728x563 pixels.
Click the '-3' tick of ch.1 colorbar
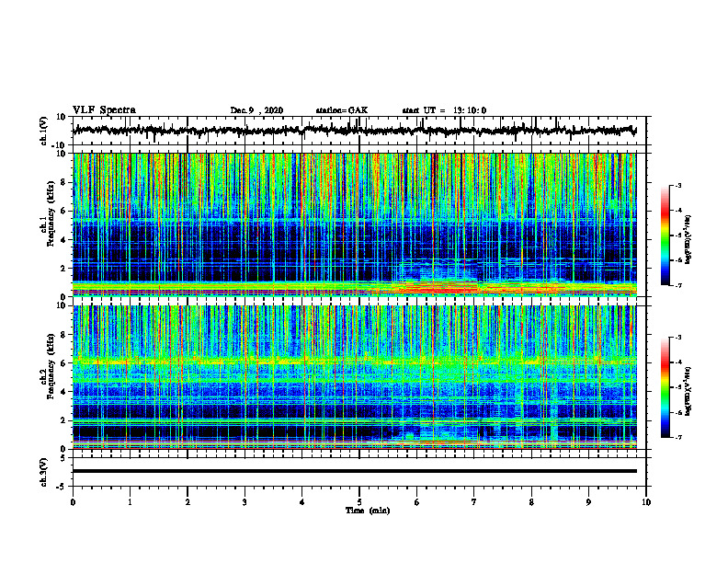pyautogui.click(x=677, y=186)
